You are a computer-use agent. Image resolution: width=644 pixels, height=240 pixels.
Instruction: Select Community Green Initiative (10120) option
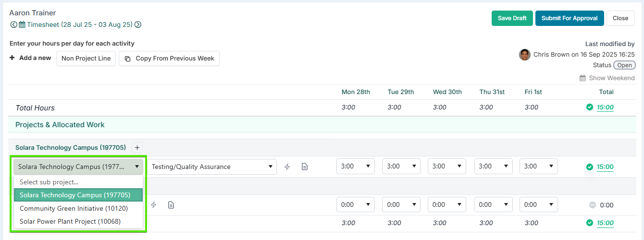click(x=74, y=208)
